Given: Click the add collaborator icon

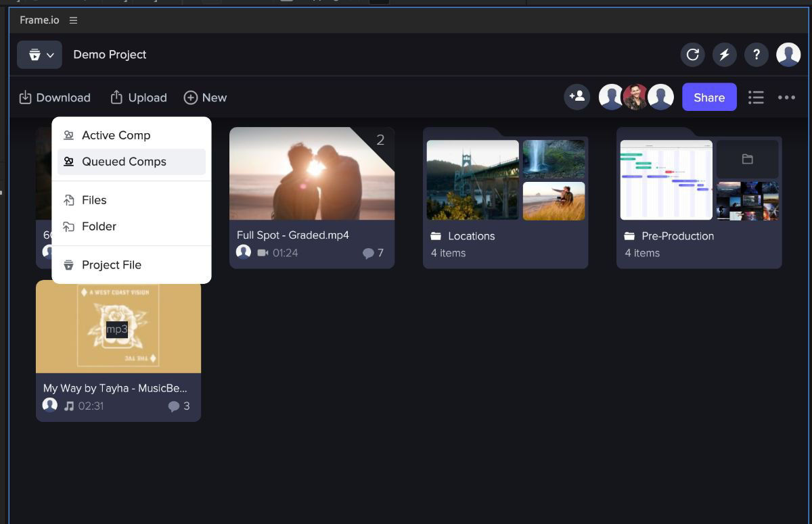Looking at the screenshot, I should click(x=577, y=97).
